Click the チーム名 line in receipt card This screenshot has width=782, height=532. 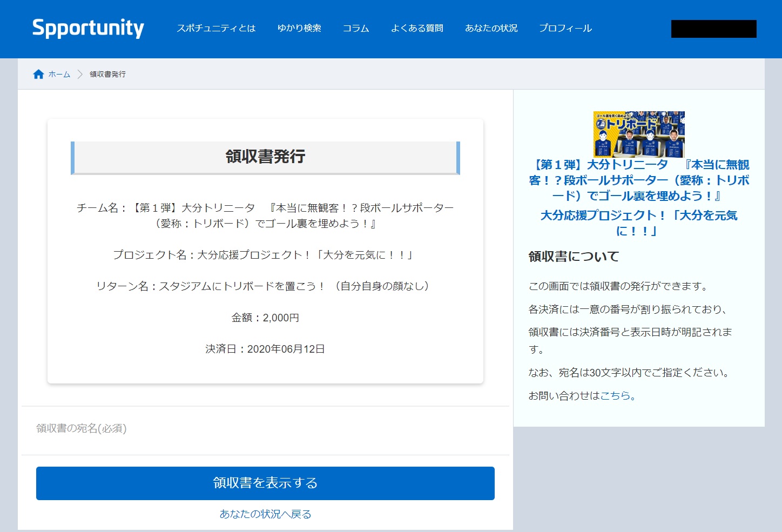click(265, 216)
